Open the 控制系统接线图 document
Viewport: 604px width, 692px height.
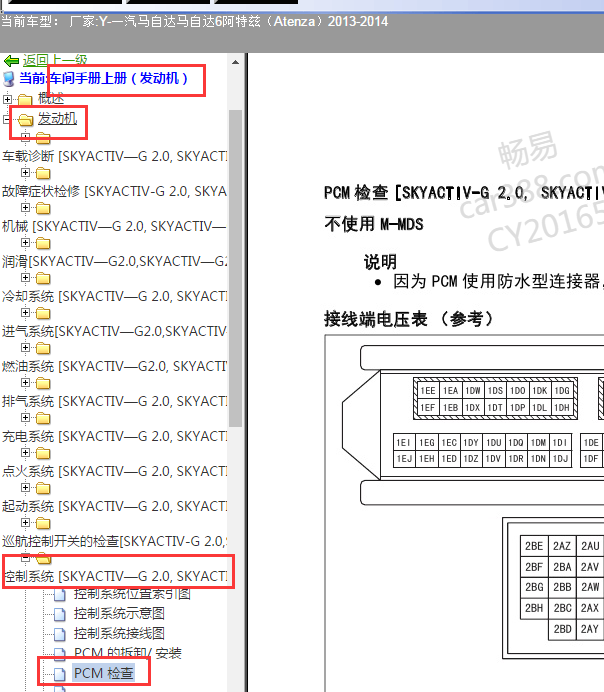click(119, 633)
